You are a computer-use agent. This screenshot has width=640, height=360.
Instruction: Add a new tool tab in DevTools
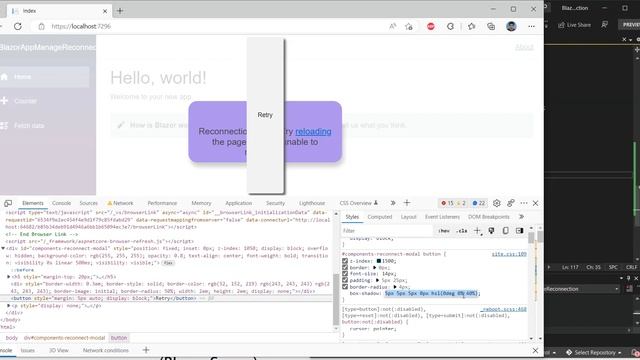(407, 203)
